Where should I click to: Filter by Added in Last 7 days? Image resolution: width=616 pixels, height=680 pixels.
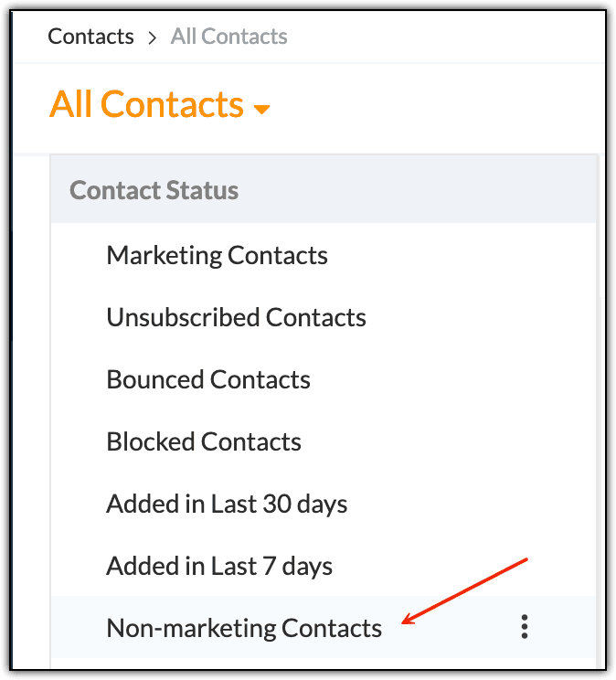219,566
